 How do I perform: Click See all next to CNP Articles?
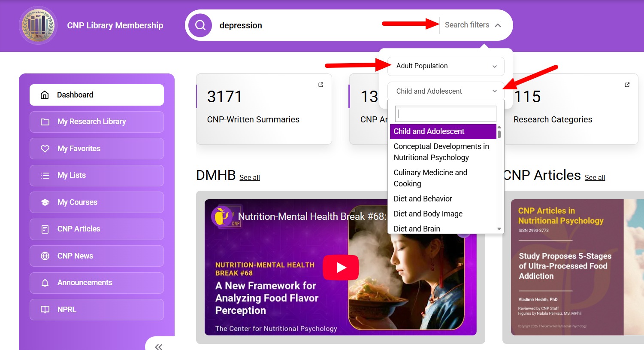coord(595,177)
